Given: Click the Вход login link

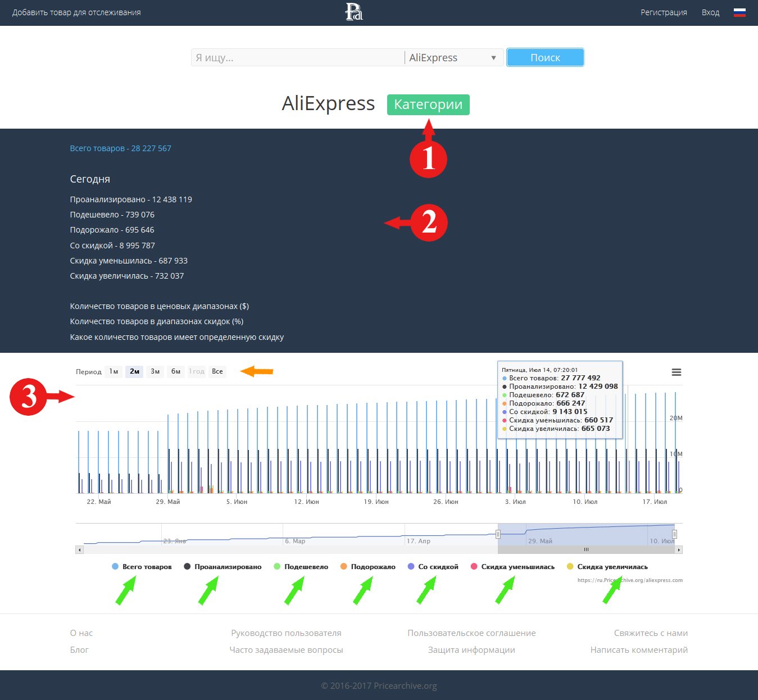Looking at the screenshot, I should [710, 12].
